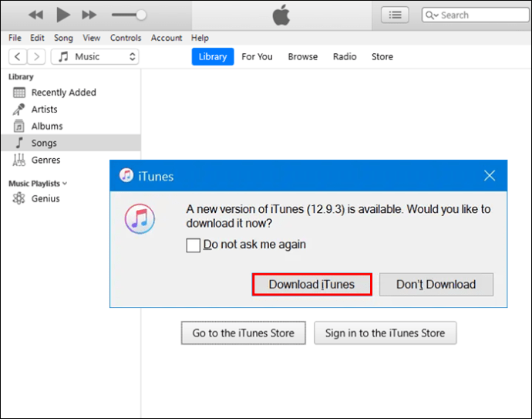The image size is (532, 419).
Task: Switch to the Radio tab
Action: click(345, 56)
